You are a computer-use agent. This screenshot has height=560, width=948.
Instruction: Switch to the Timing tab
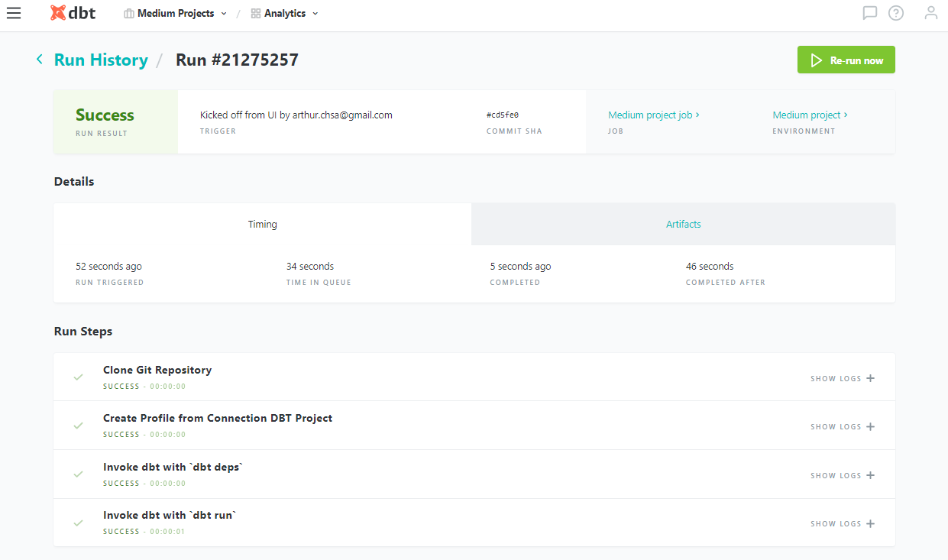coord(263,225)
